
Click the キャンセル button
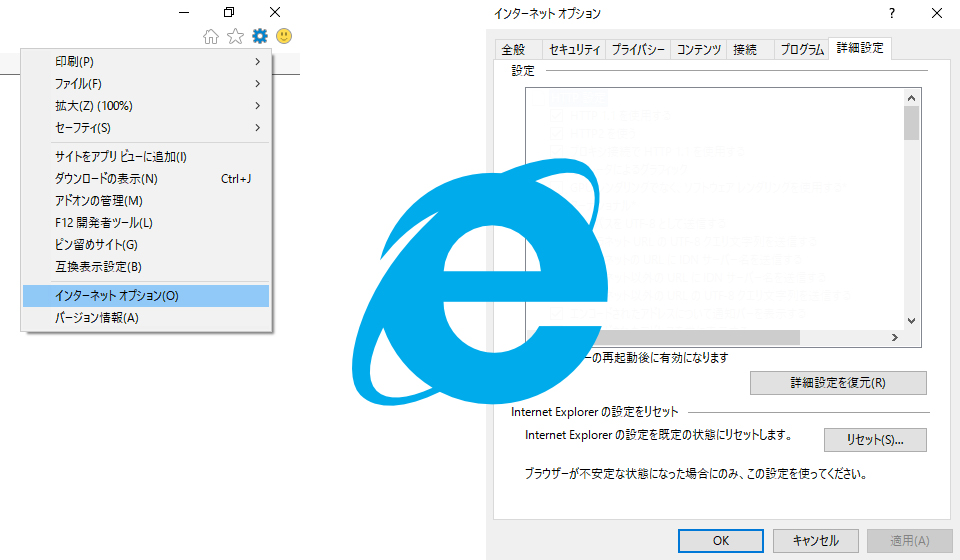tap(816, 541)
